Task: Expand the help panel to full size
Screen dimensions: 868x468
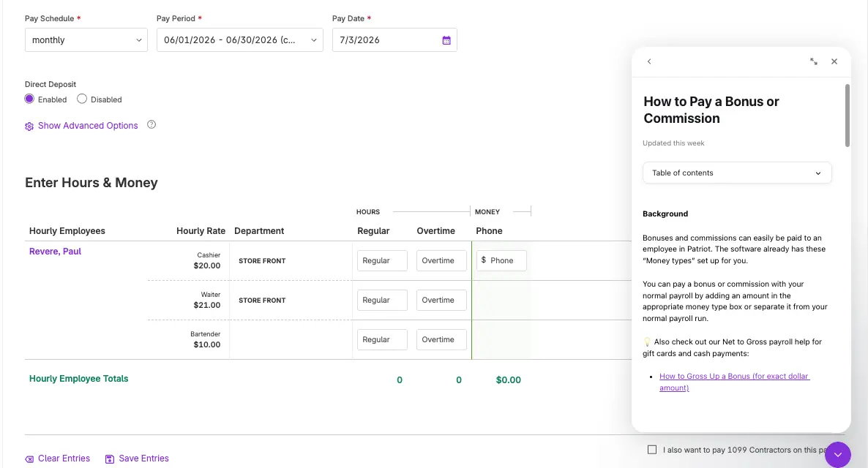Action: pyautogui.click(x=813, y=61)
